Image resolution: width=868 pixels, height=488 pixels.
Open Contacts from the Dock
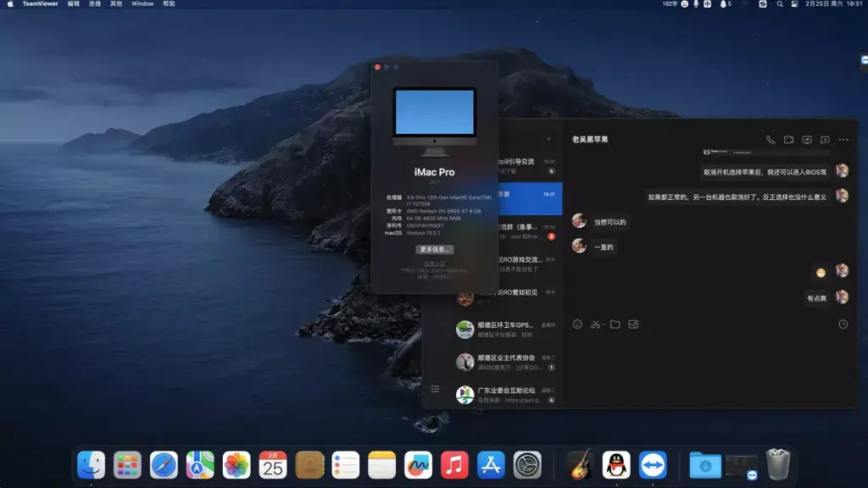[309, 465]
